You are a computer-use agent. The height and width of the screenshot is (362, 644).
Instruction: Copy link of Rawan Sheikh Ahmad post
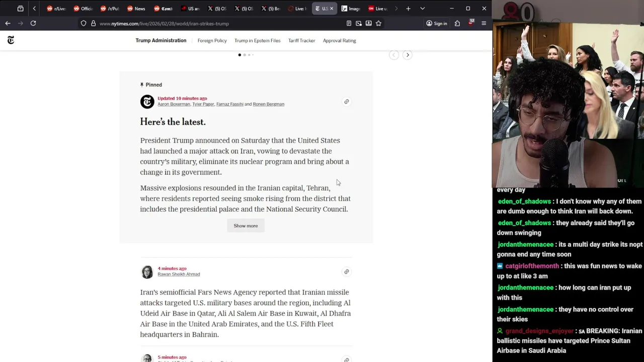coord(346,271)
